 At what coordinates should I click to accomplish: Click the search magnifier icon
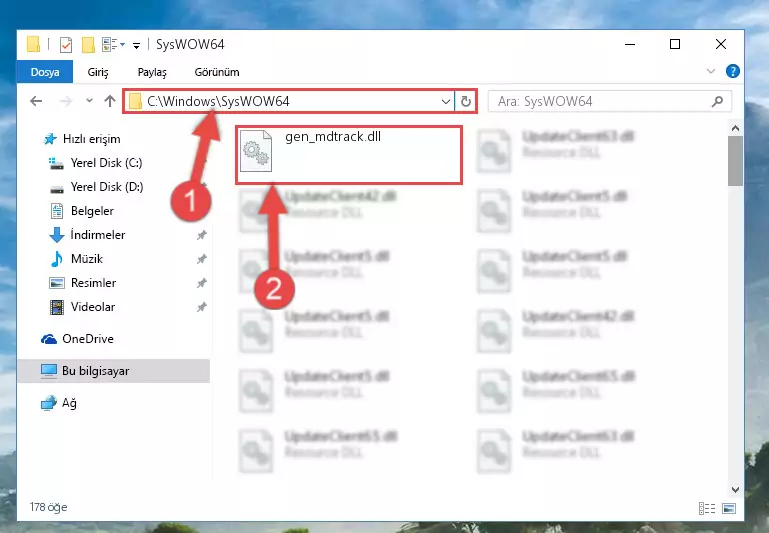click(717, 102)
